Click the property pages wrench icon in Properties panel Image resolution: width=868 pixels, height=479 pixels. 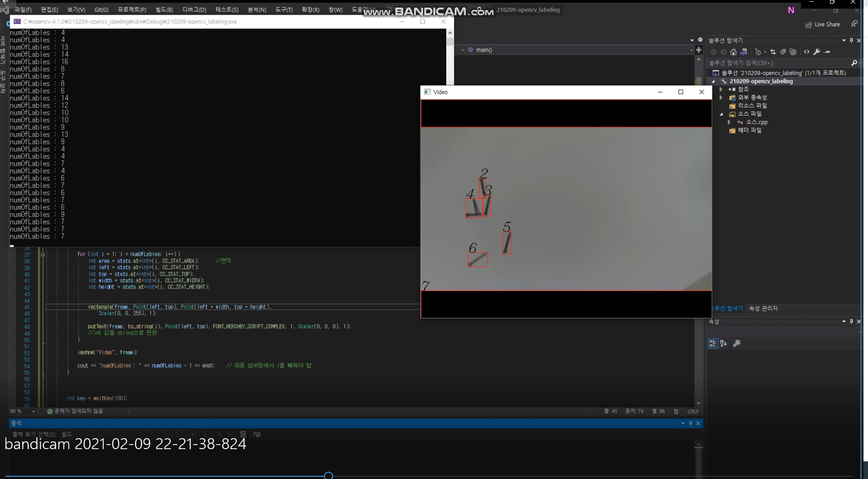[x=737, y=343]
